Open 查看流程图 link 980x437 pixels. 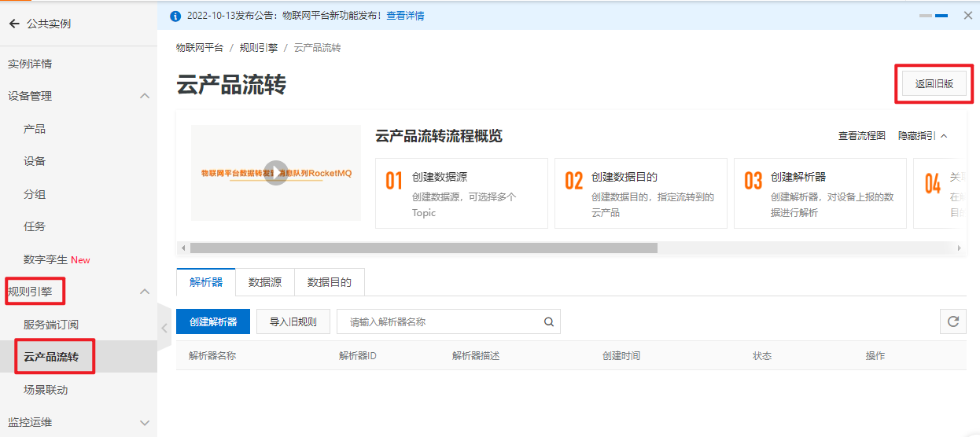[x=862, y=136]
